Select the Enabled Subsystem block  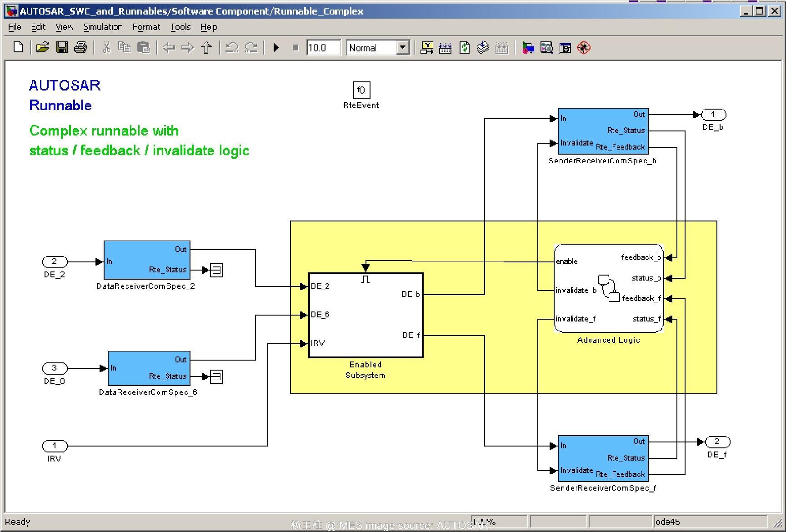pyautogui.click(x=366, y=315)
